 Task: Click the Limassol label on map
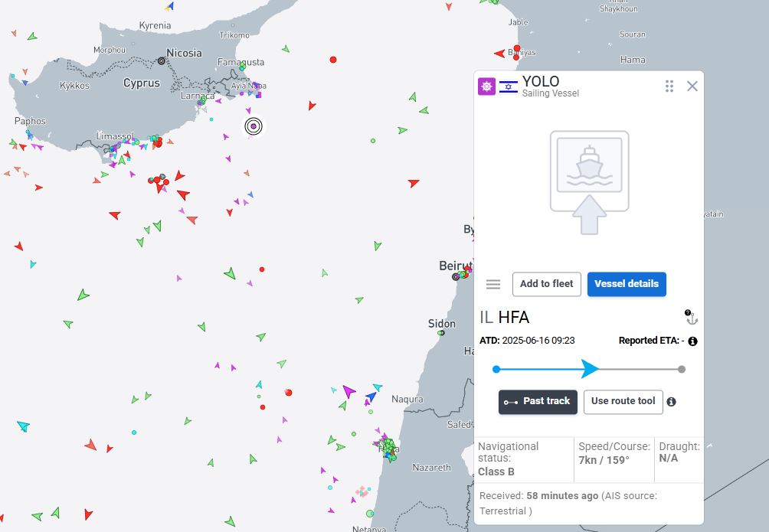click(115, 135)
